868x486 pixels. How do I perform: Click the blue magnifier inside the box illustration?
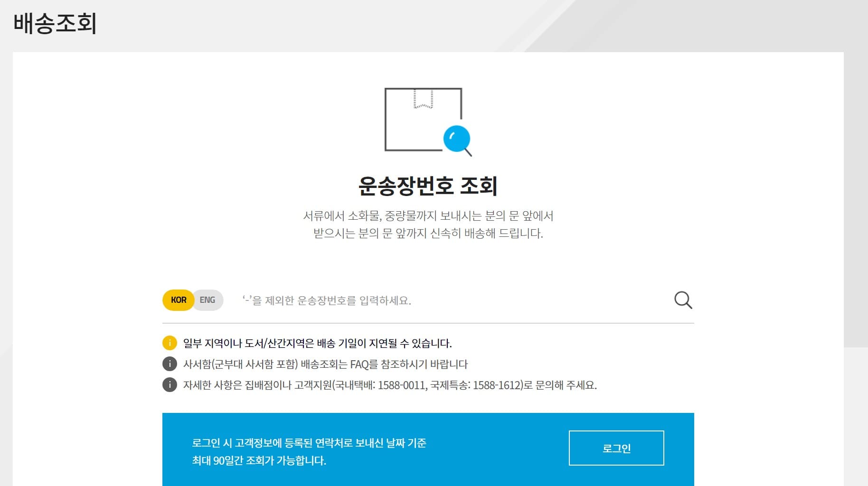pyautogui.click(x=457, y=139)
